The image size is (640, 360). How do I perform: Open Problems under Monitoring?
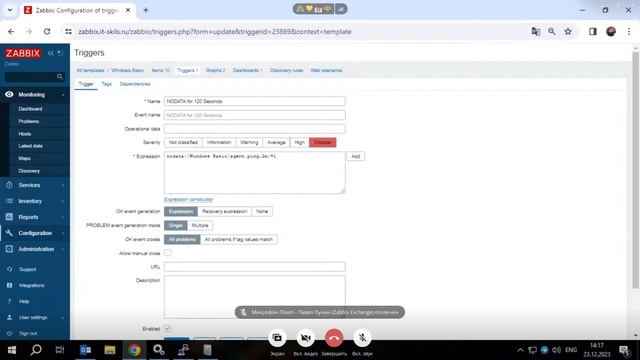pos(29,121)
